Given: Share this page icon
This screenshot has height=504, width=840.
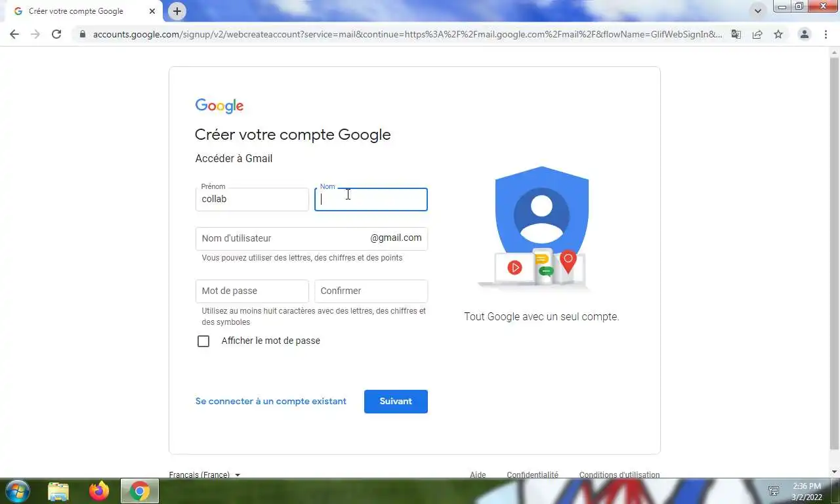Looking at the screenshot, I should (757, 34).
